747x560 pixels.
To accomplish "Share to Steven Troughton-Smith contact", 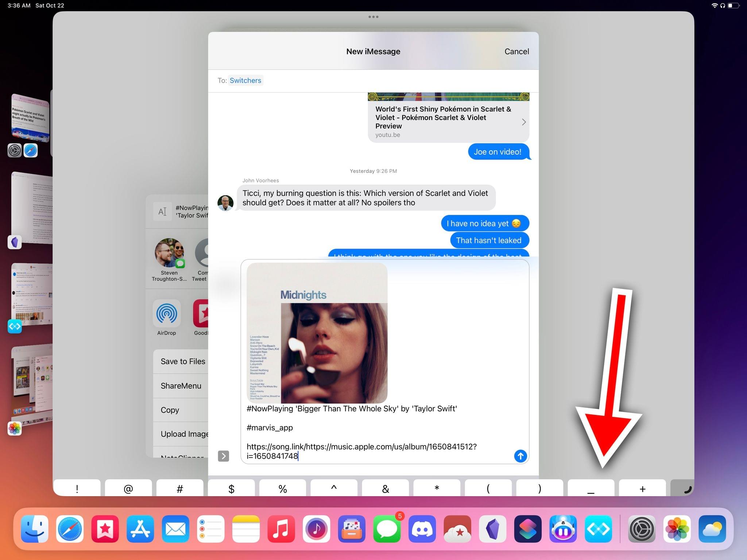I will point(169,260).
